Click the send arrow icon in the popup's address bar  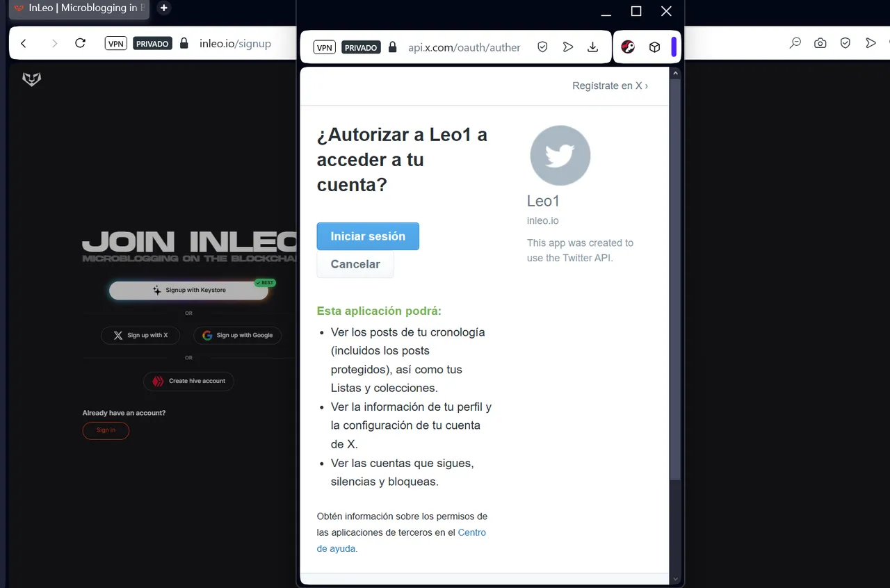568,47
